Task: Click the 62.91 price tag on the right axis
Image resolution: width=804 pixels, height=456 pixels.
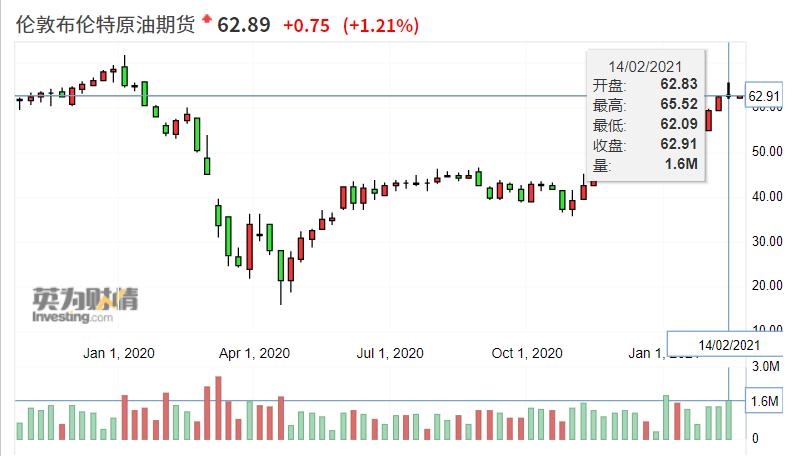Action: 765,96
